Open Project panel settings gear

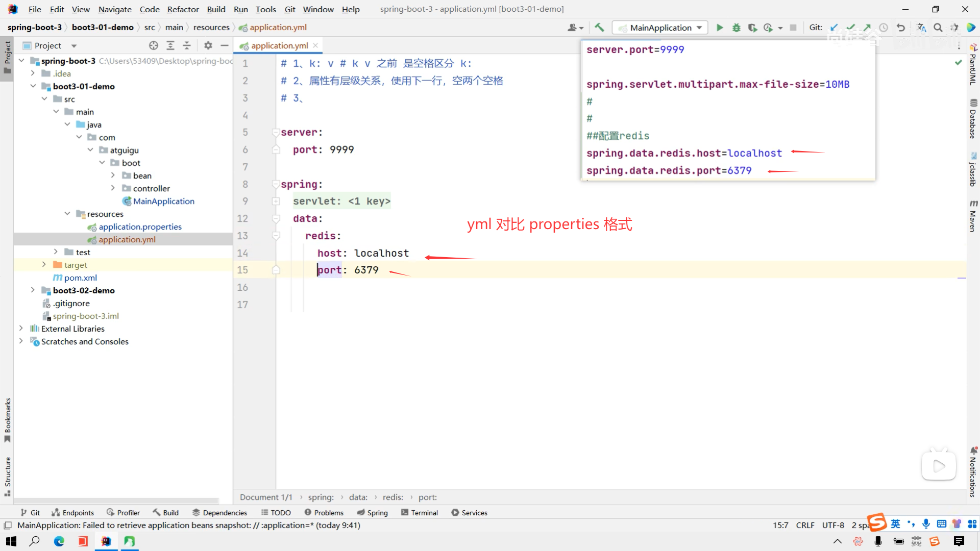[x=208, y=45]
